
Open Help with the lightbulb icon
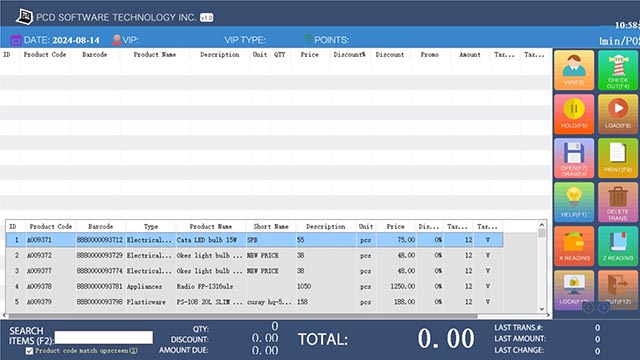pos(574,202)
